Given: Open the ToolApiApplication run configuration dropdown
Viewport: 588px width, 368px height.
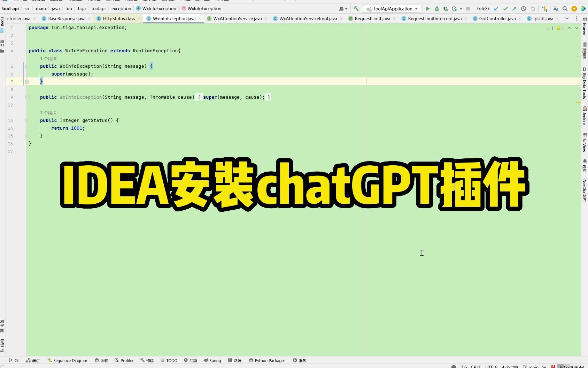Looking at the screenshot, I should pos(392,9).
